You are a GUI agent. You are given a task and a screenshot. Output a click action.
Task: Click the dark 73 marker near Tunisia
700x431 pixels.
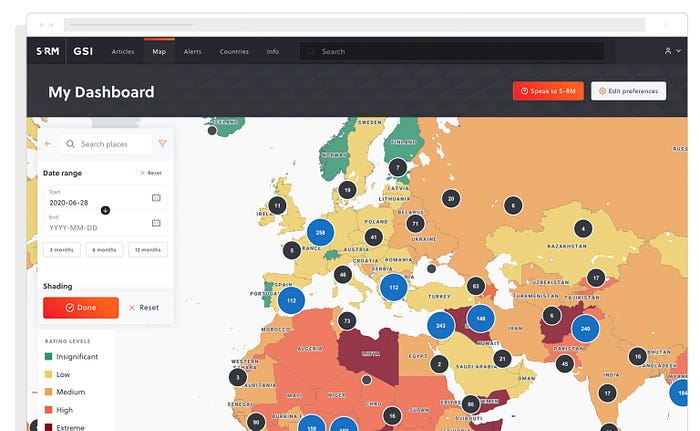(347, 320)
